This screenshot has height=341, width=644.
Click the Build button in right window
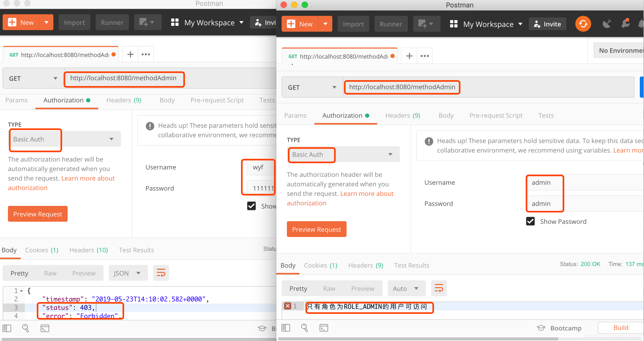click(621, 328)
